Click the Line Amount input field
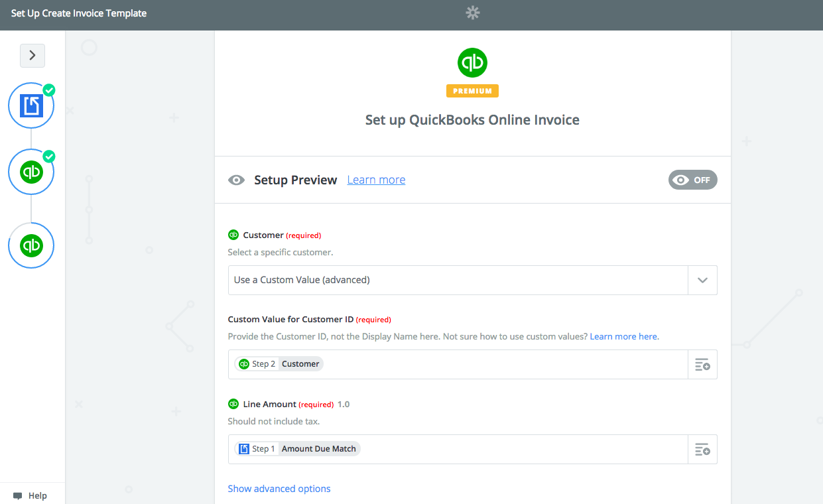This screenshot has height=504, width=823. pyautogui.click(x=458, y=450)
